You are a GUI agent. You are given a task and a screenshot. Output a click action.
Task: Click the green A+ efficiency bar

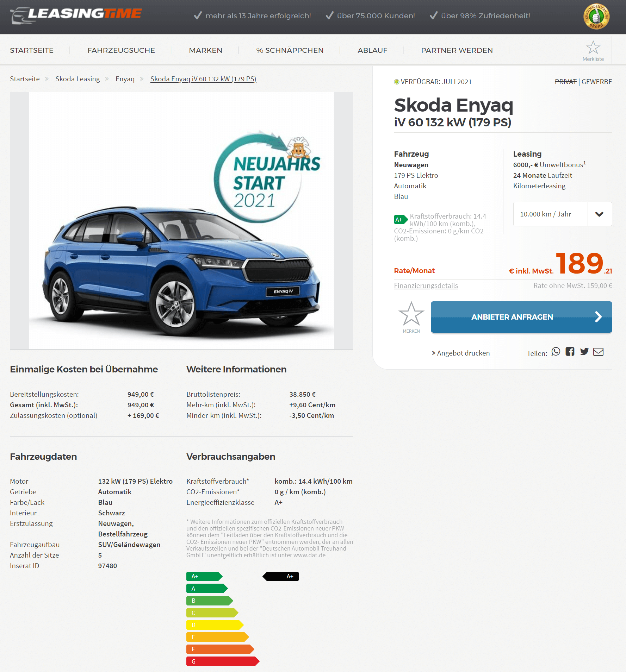coord(204,576)
